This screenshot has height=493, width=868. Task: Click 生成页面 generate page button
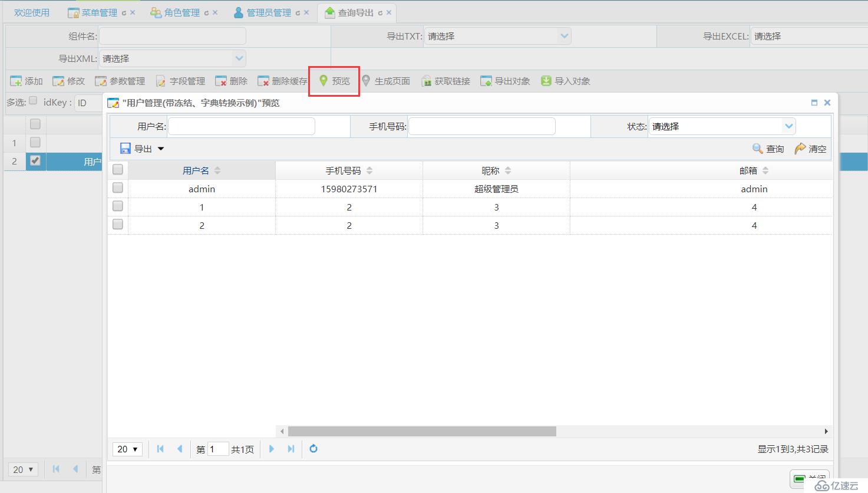click(385, 81)
